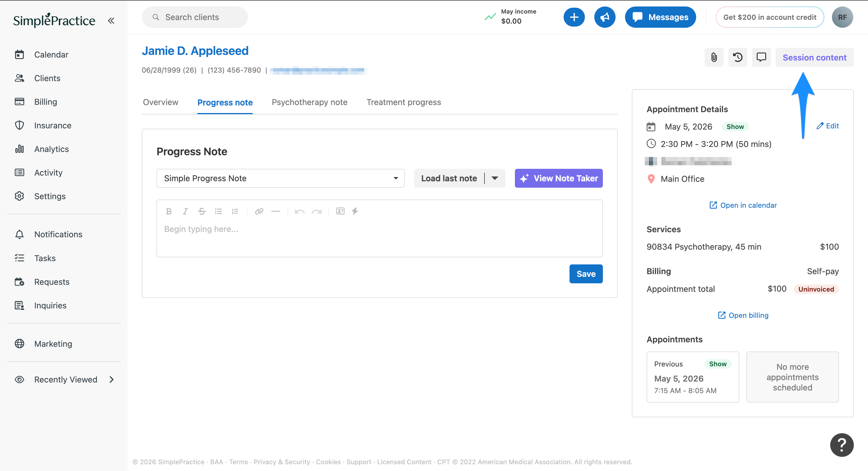Click the insert link icon

click(259, 211)
